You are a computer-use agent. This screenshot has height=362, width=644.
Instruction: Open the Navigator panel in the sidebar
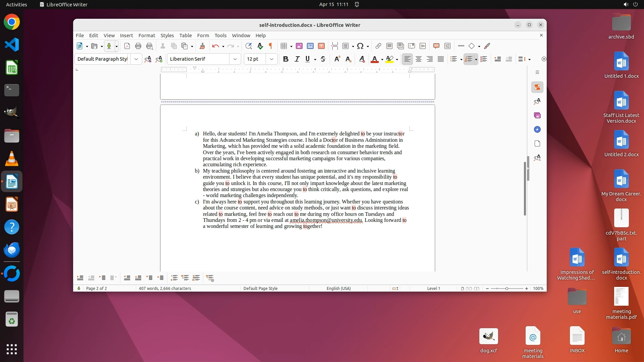coord(537,129)
